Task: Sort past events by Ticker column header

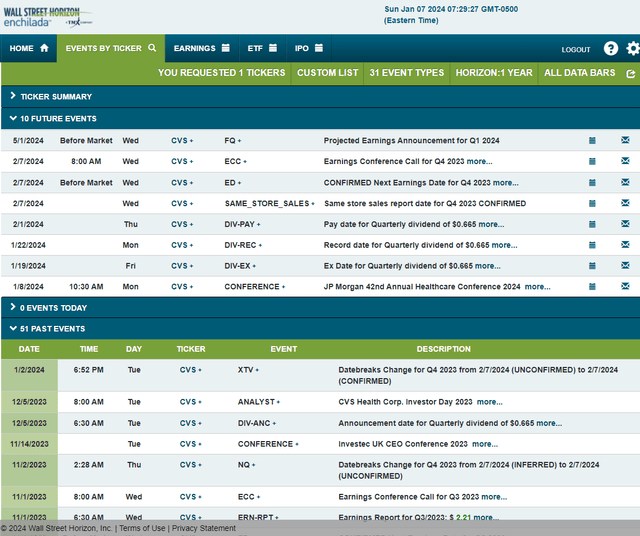Action: click(x=191, y=349)
